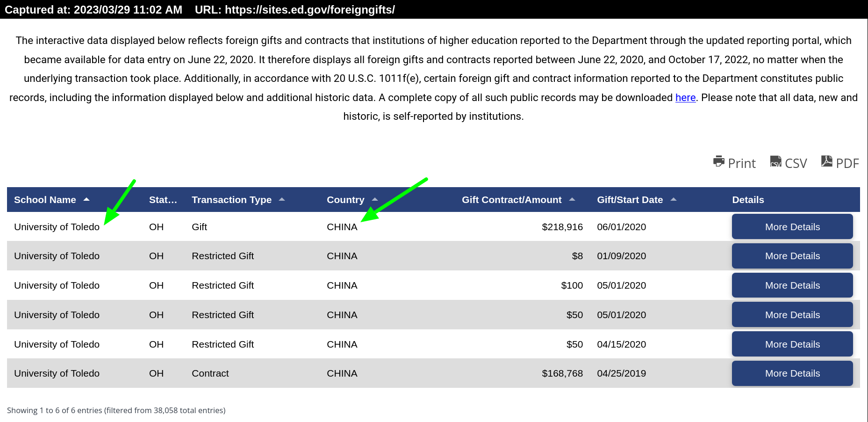Click Restricted Gift in the $8 row

tap(222, 256)
